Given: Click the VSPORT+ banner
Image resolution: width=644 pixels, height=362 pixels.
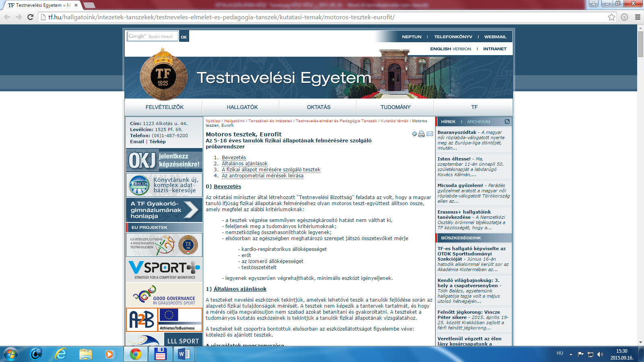Looking at the screenshot, I should (164, 270).
